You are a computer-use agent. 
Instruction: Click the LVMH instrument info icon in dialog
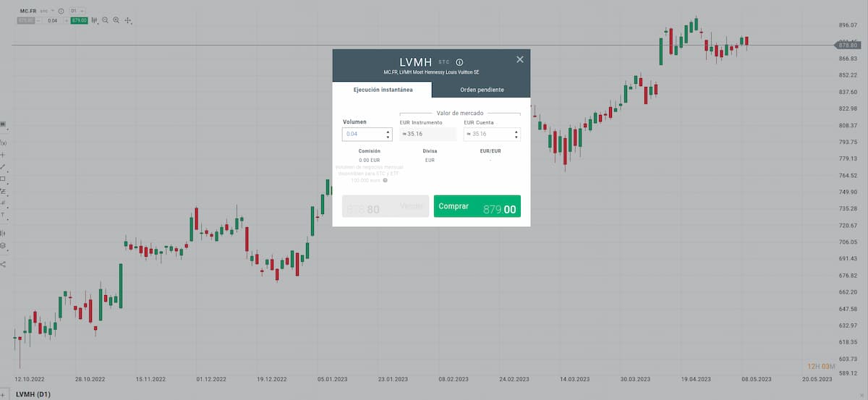coord(459,62)
